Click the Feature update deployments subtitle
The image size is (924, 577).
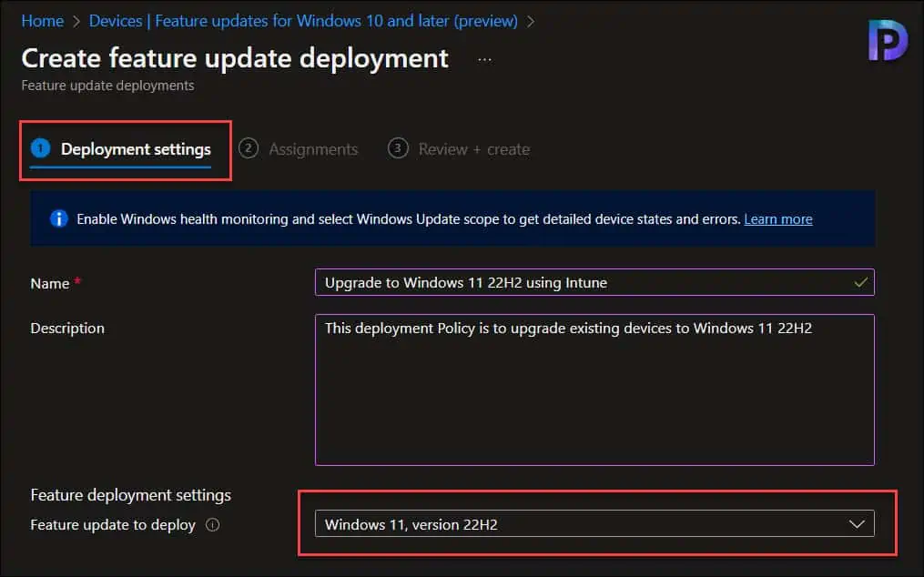tap(107, 86)
